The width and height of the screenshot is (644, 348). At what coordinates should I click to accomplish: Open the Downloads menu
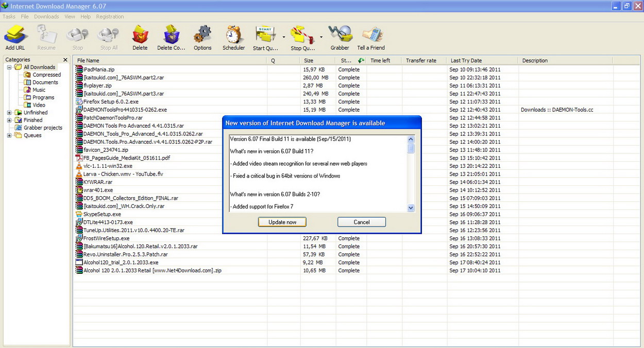[46, 16]
